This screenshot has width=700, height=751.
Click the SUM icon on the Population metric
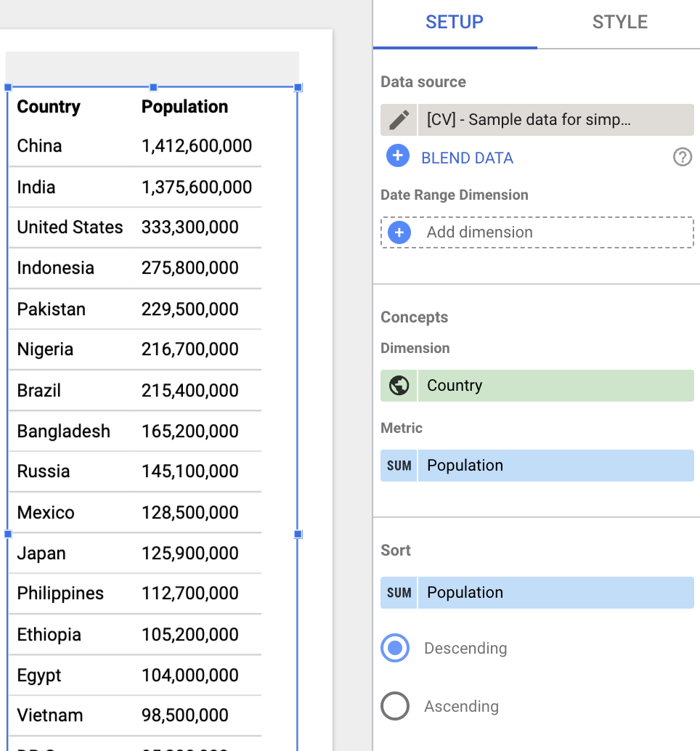(x=397, y=466)
